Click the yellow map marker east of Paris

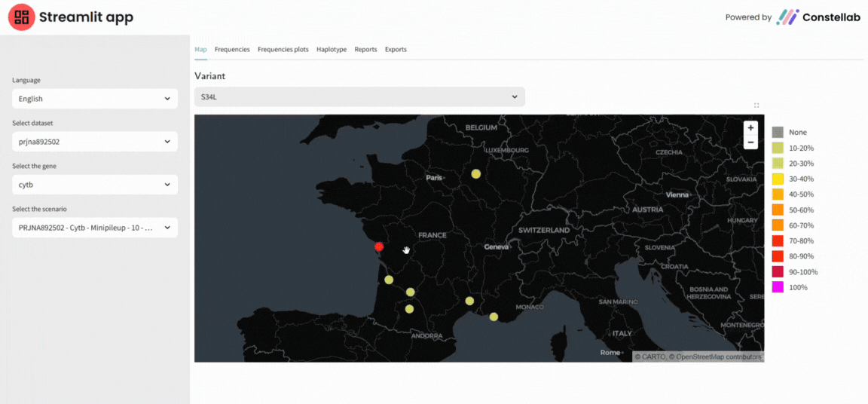pos(476,174)
